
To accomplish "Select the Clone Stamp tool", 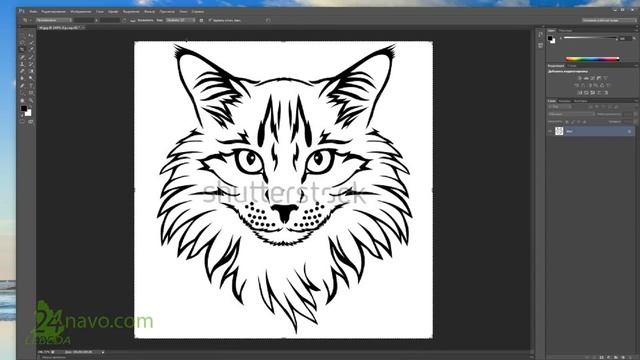I will [x=22, y=64].
